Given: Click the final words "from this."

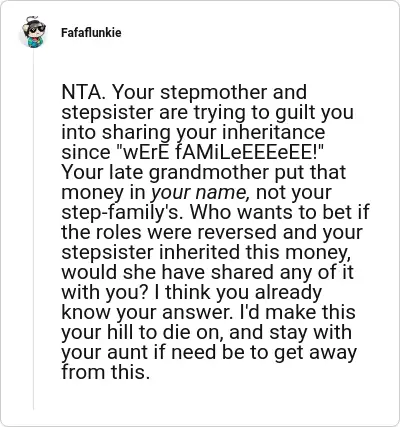Looking at the screenshot, I should tap(105, 372).
